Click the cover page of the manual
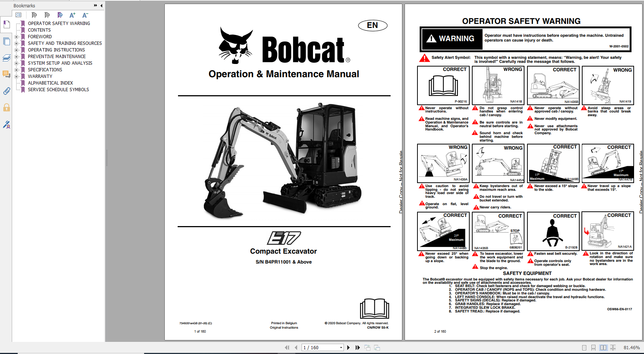This screenshot has width=644, height=354. pyautogui.click(x=283, y=172)
